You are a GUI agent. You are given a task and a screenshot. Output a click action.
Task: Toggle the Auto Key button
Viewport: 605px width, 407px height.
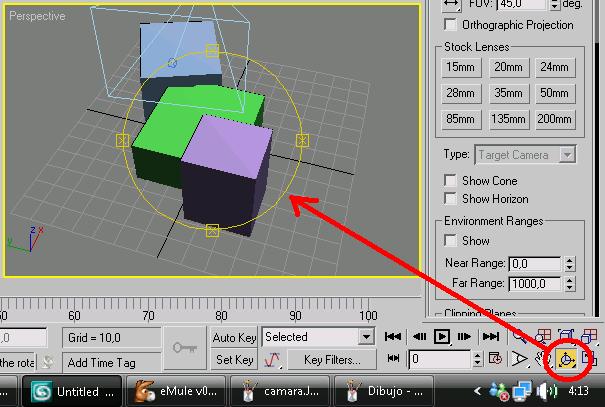click(x=234, y=338)
